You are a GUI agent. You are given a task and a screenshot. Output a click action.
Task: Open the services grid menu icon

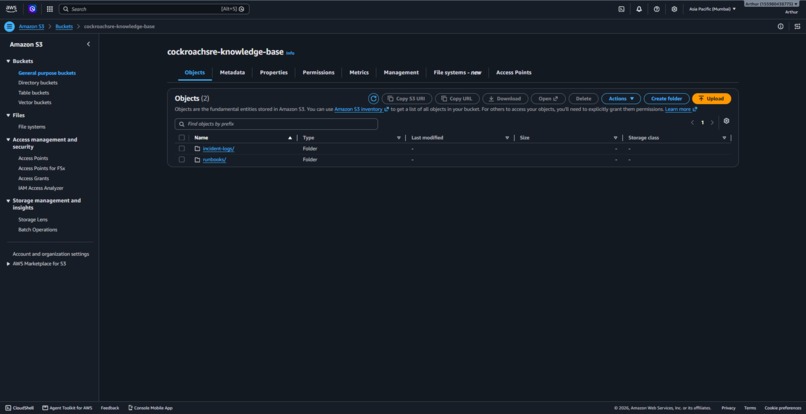click(50, 9)
